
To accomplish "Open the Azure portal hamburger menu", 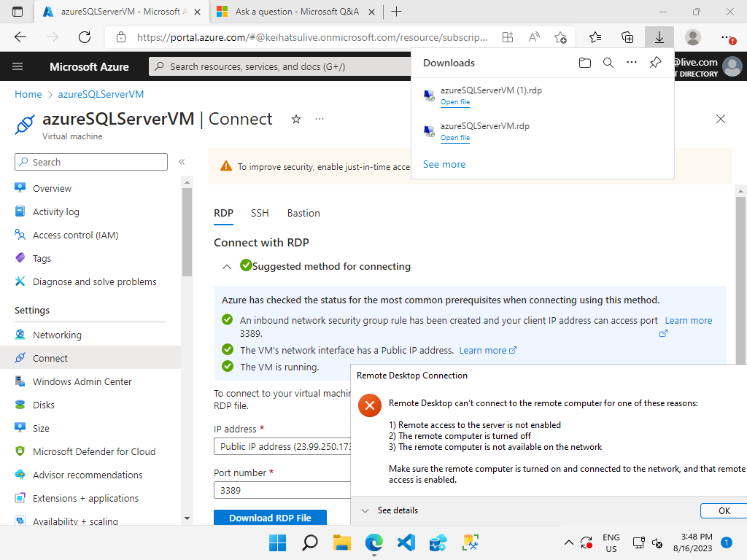I will tap(18, 66).
